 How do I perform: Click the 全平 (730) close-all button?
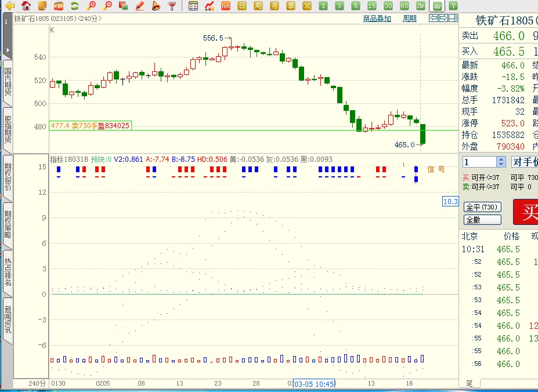coord(482,207)
